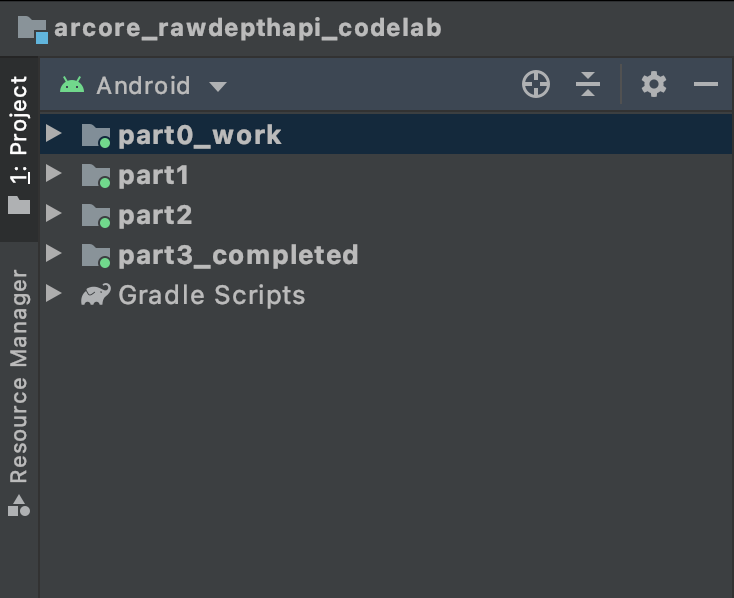The width and height of the screenshot is (734, 598).
Task: Hide the Project panel with minus icon
Action: click(x=706, y=85)
